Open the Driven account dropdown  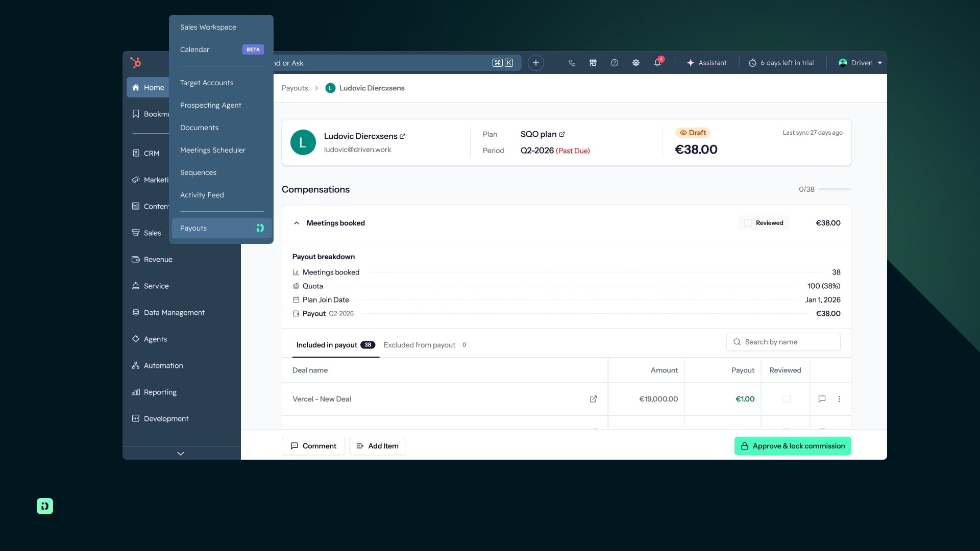[x=861, y=63]
